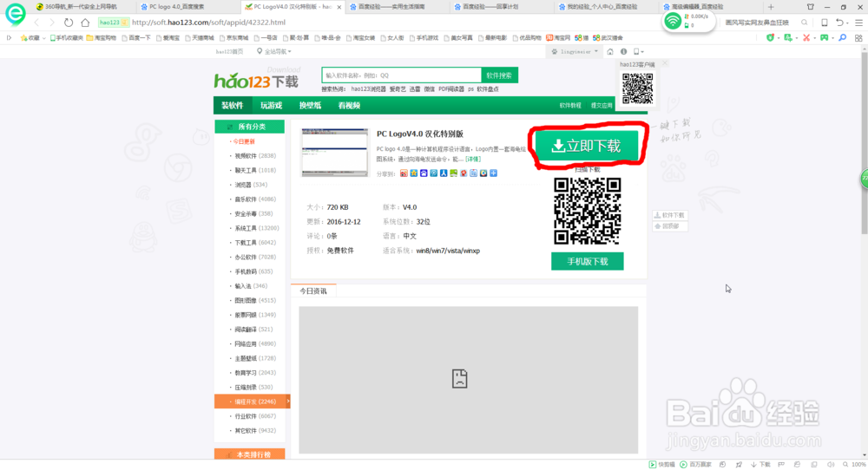Image resolution: width=868 pixels, height=470 pixels.
Task: Go to browser home page icon
Action: pos(85,23)
